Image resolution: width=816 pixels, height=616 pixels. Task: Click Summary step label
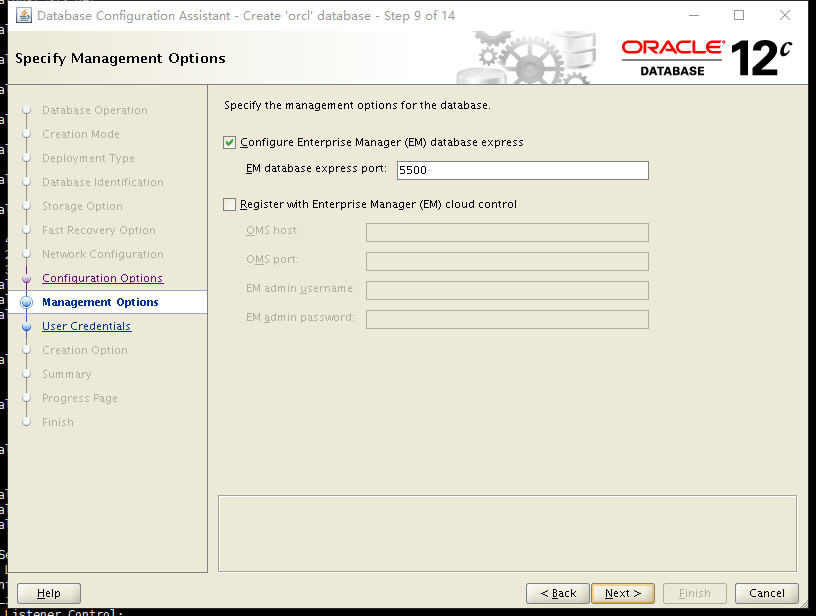[x=67, y=374]
